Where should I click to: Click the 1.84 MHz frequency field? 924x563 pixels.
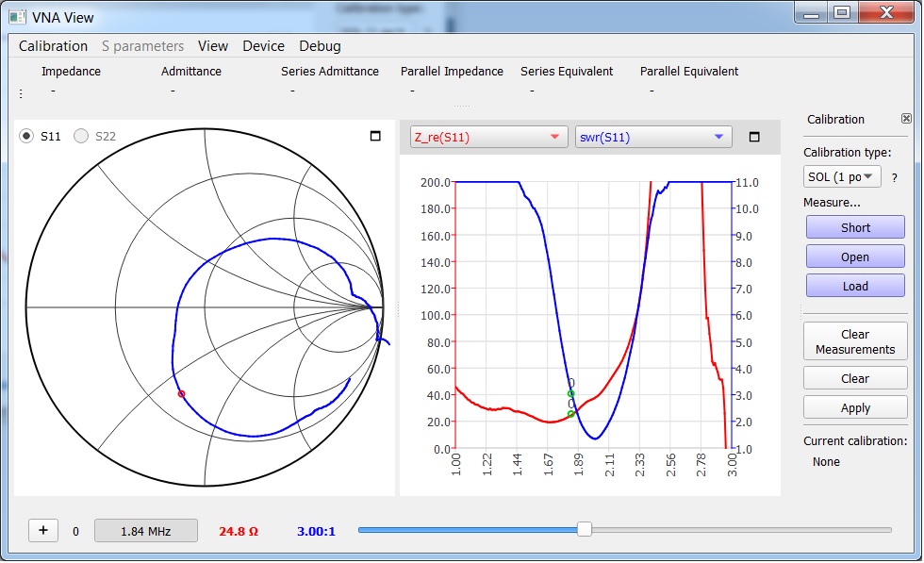(x=145, y=531)
